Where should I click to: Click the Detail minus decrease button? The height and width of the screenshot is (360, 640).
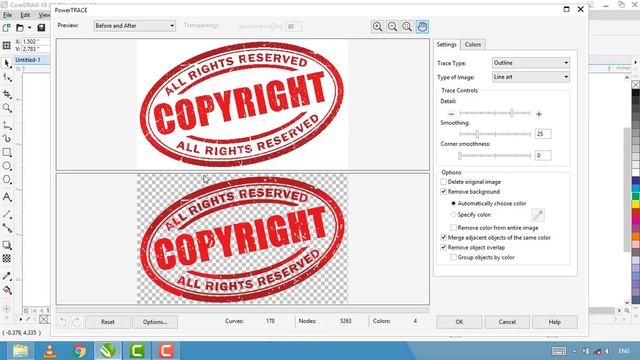[x=451, y=114]
